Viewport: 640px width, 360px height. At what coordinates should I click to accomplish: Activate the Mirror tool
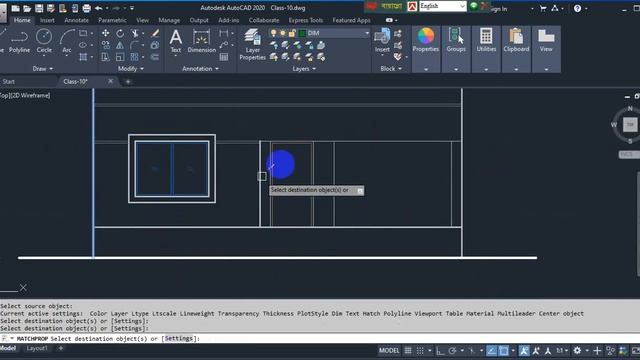[x=120, y=45]
